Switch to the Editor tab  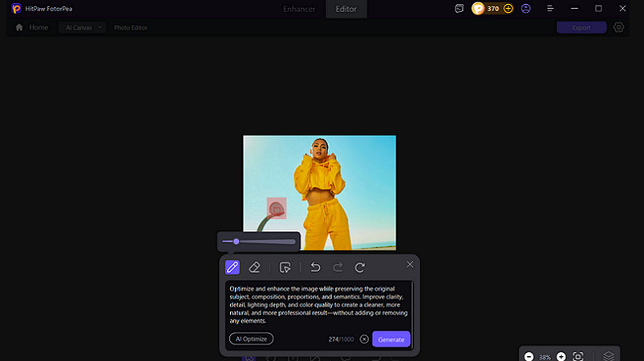point(346,9)
